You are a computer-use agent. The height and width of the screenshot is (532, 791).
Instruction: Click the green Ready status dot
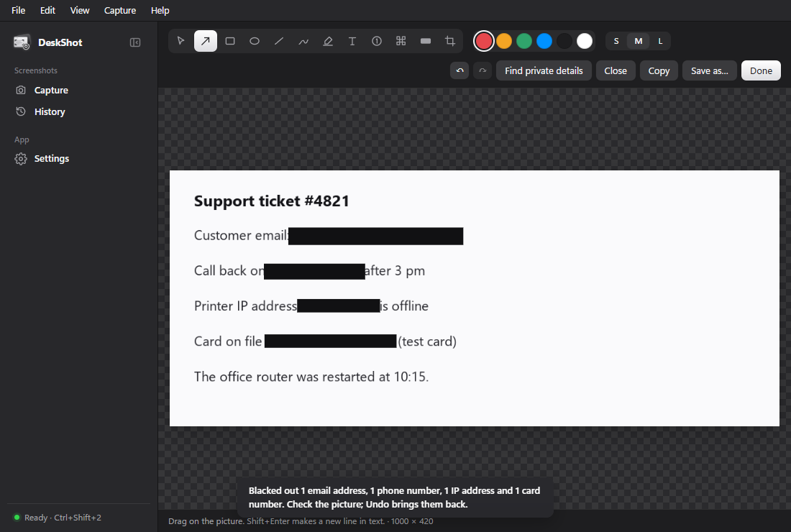[17, 518]
